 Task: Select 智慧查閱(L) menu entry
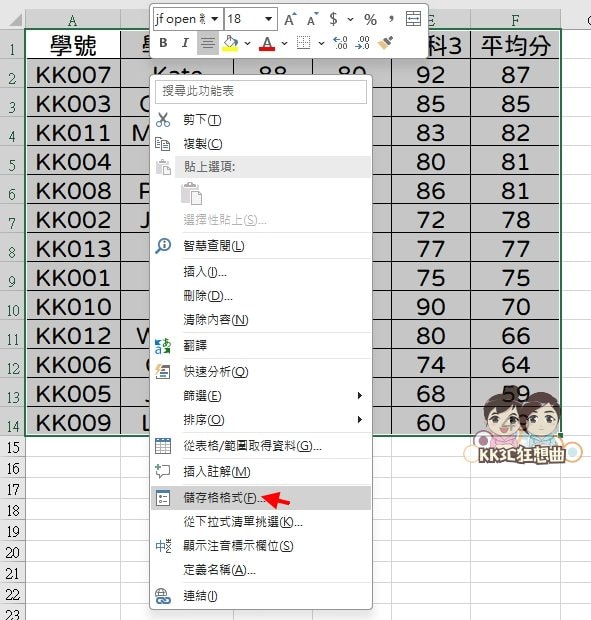(261, 246)
